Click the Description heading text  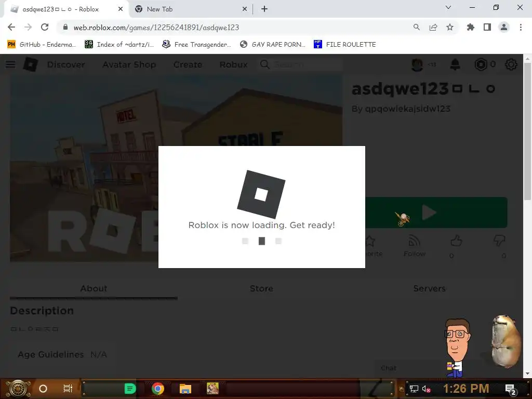pyautogui.click(x=42, y=311)
